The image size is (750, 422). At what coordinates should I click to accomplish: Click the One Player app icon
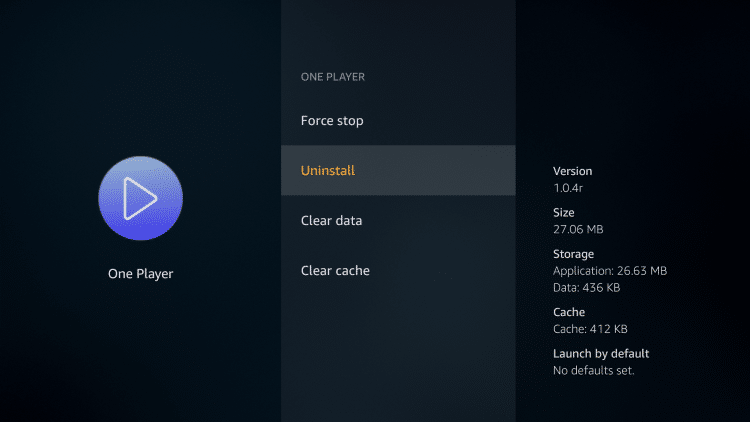pos(141,198)
